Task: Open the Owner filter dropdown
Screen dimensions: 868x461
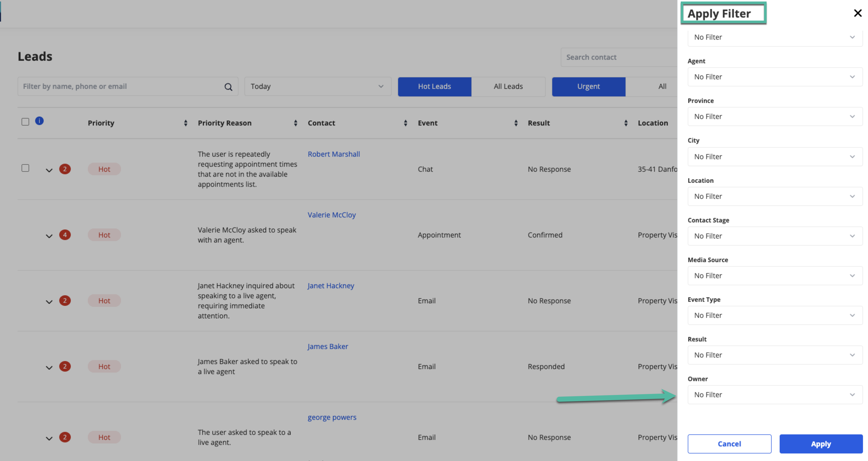Action: tap(775, 395)
